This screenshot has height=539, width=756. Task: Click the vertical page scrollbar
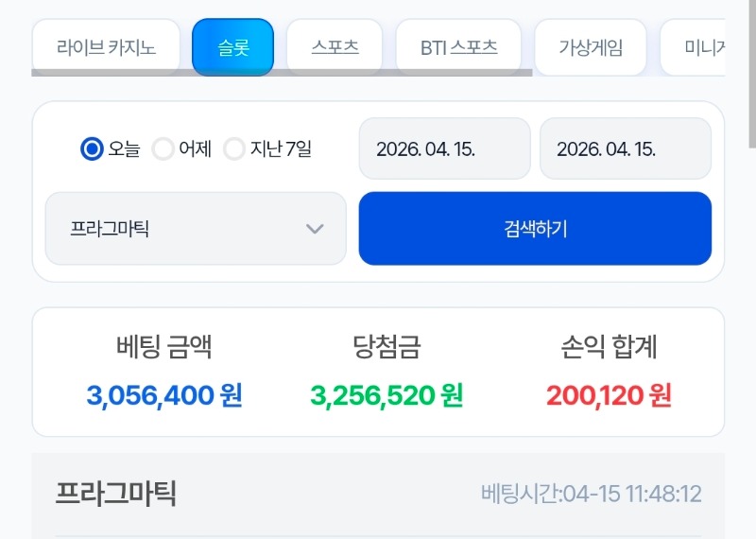coord(751,76)
